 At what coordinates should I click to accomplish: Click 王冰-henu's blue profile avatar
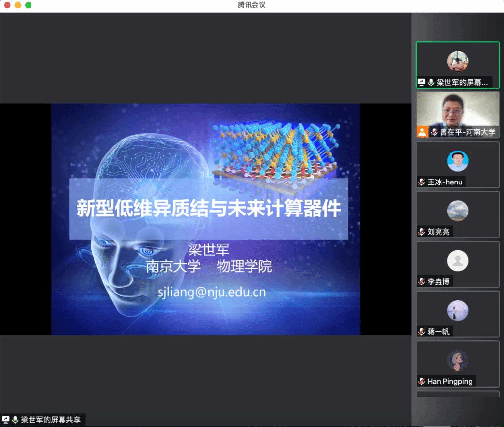coord(457,161)
